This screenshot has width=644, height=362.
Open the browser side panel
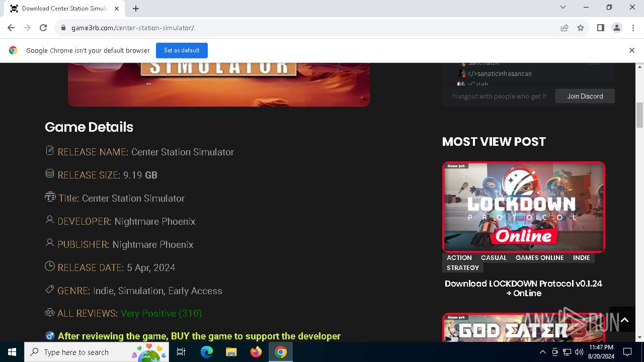(x=600, y=28)
